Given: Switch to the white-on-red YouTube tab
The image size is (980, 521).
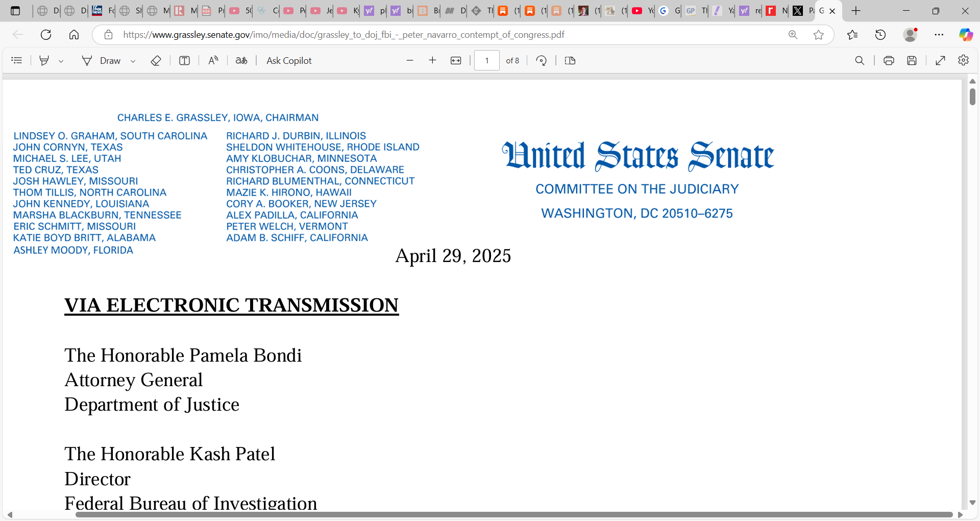Looking at the screenshot, I should 643,11.
